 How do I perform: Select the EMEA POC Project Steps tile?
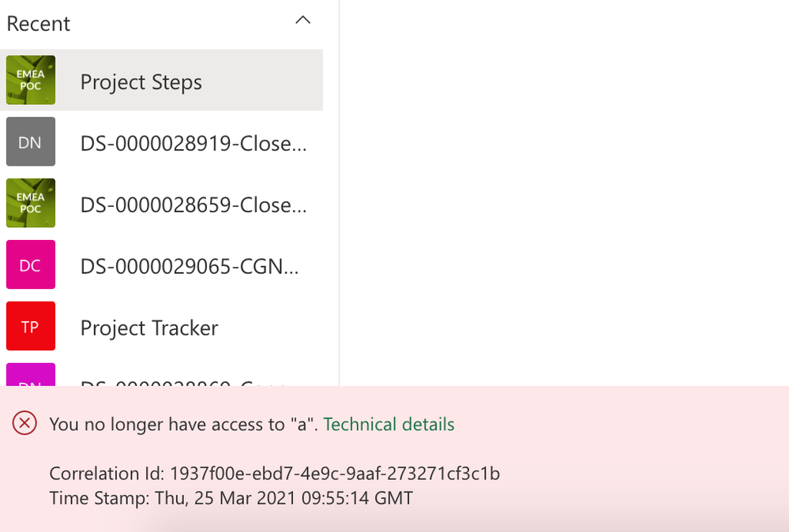31,80
